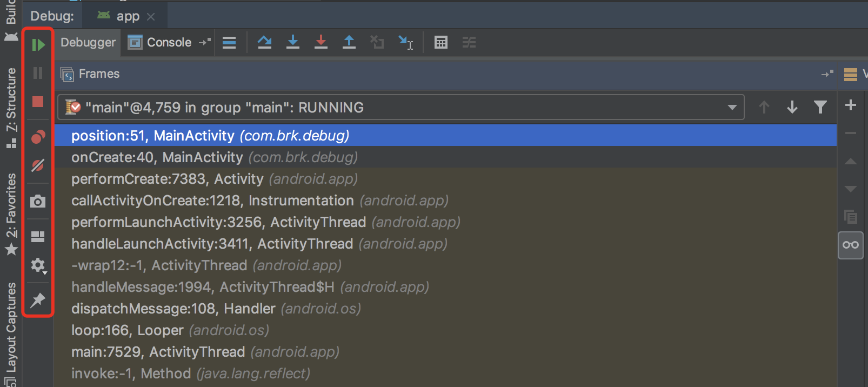Select frame main:7529, ActivityThread
This screenshot has width=868, height=387.
446,352
